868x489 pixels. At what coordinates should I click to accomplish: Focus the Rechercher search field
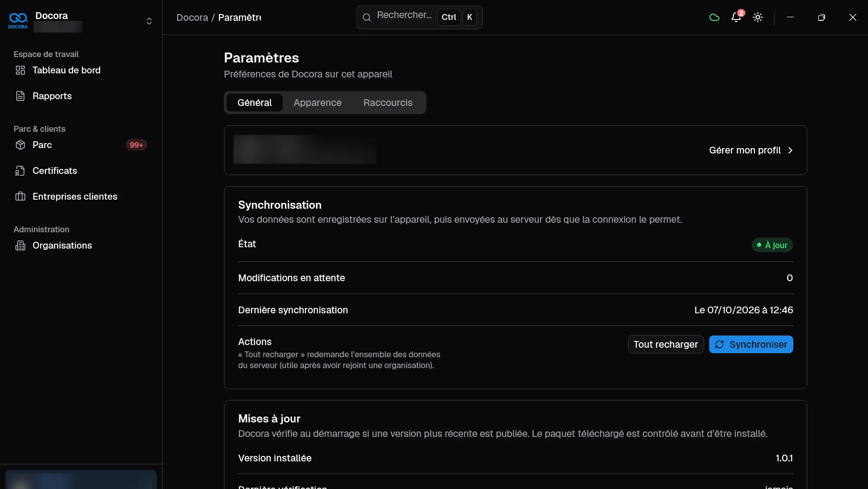tap(419, 17)
